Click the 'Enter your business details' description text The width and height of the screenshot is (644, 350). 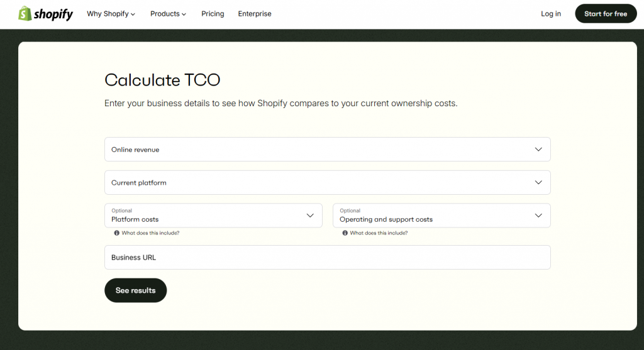[281, 104]
